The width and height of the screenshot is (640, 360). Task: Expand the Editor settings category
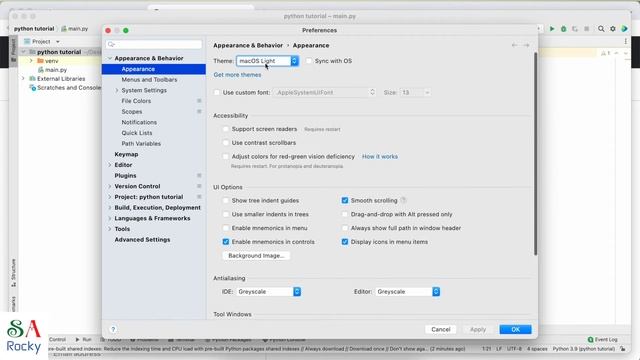[x=109, y=165]
